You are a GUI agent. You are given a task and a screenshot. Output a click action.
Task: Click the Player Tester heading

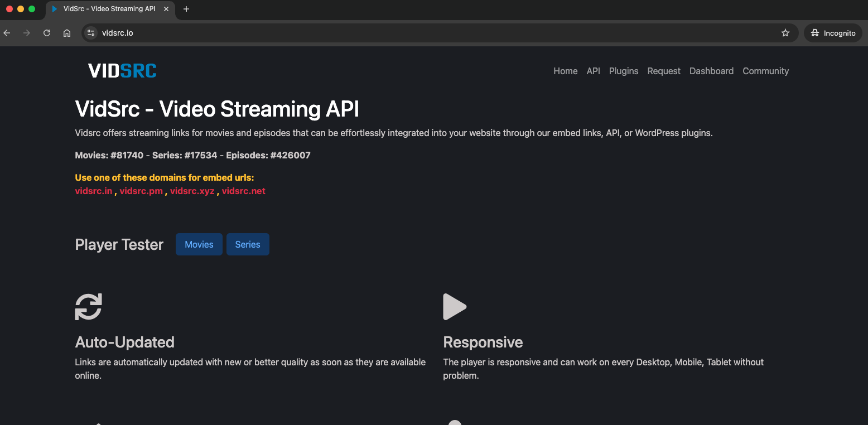[x=119, y=244]
